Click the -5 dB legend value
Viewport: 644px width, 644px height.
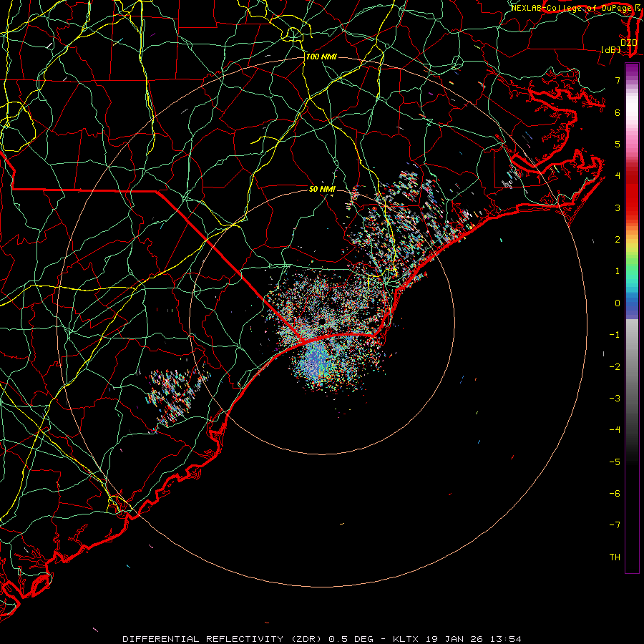tap(615, 462)
